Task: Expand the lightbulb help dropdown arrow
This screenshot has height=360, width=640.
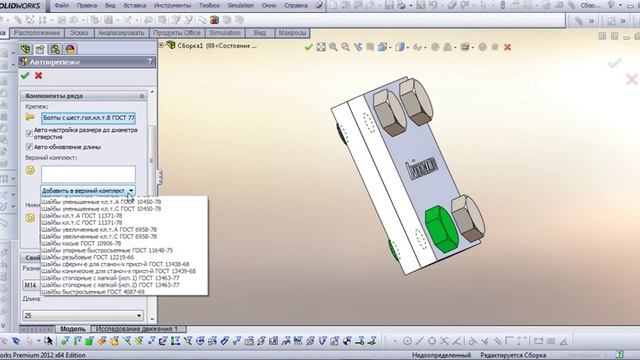Action: pyautogui.click(x=620, y=5)
